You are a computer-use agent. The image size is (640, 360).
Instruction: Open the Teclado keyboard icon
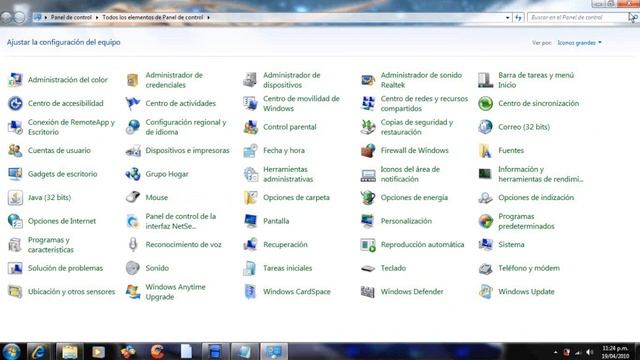point(368,268)
